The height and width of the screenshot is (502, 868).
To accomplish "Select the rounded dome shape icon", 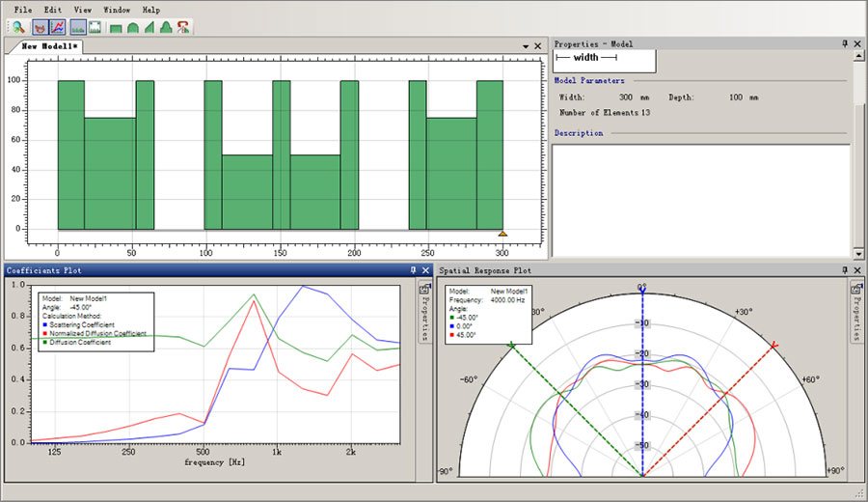I will point(132,28).
